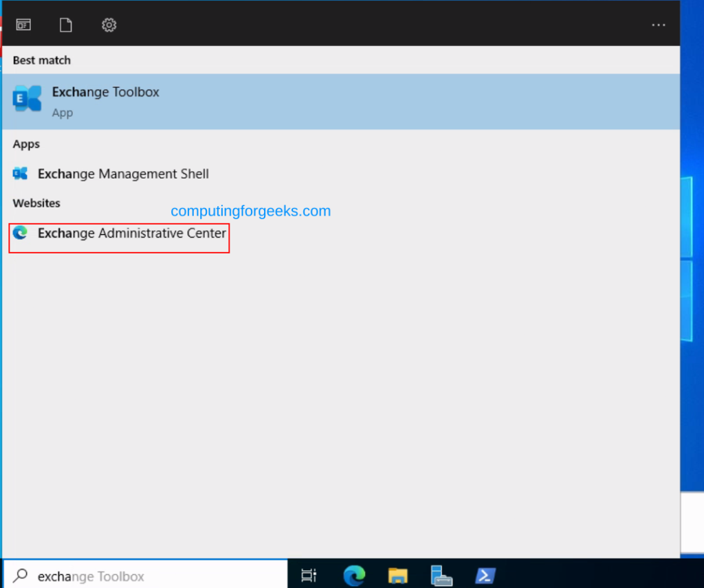
Task: Switch to the Documents search filter
Action: coord(66,24)
